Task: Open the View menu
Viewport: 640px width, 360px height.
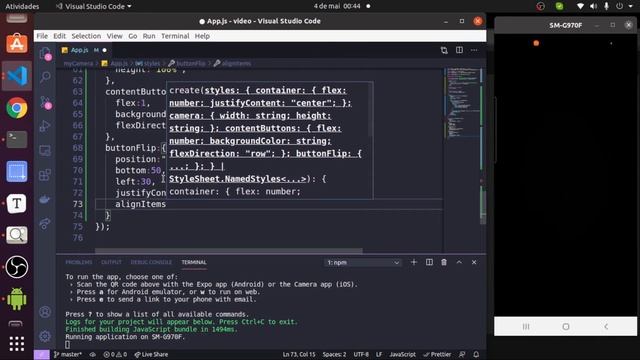Action: coord(115,36)
